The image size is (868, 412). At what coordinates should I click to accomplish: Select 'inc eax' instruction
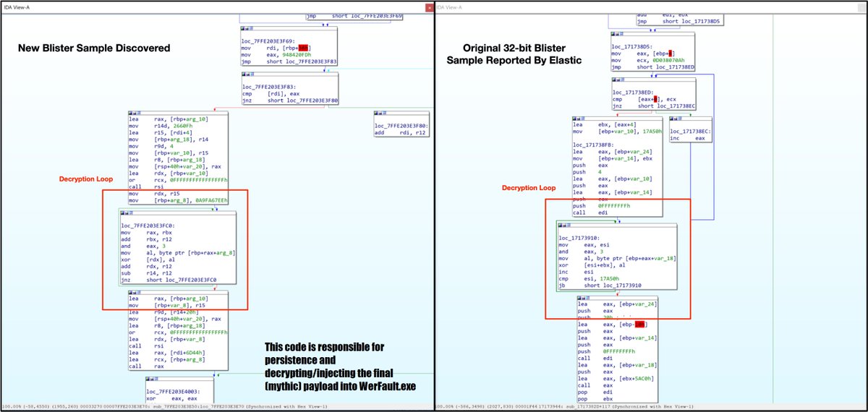[687, 137]
